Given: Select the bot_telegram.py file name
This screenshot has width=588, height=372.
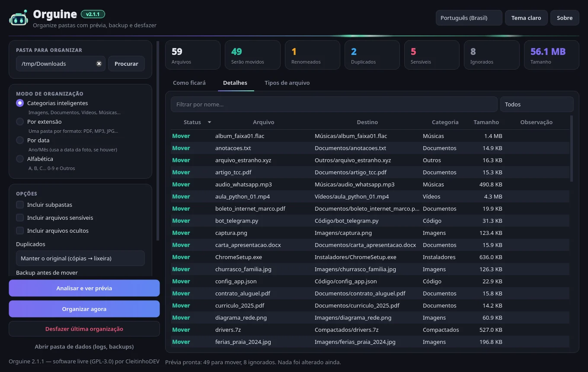Looking at the screenshot, I should coord(237,221).
